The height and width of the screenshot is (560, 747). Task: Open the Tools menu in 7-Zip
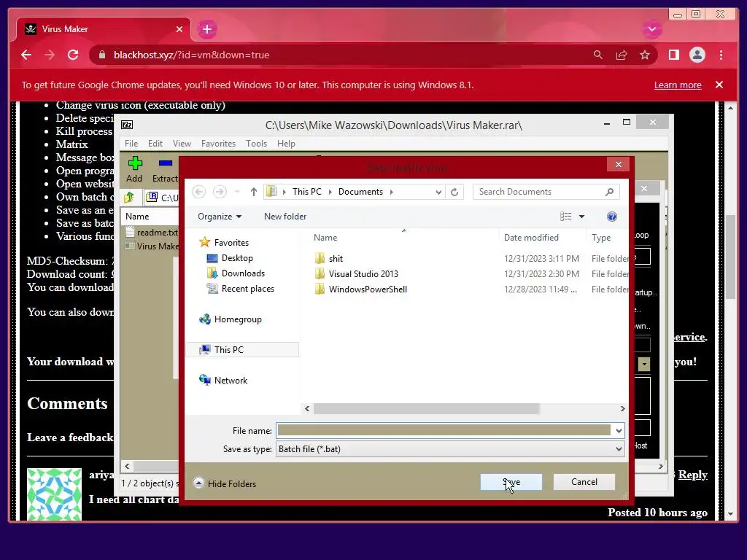point(256,144)
